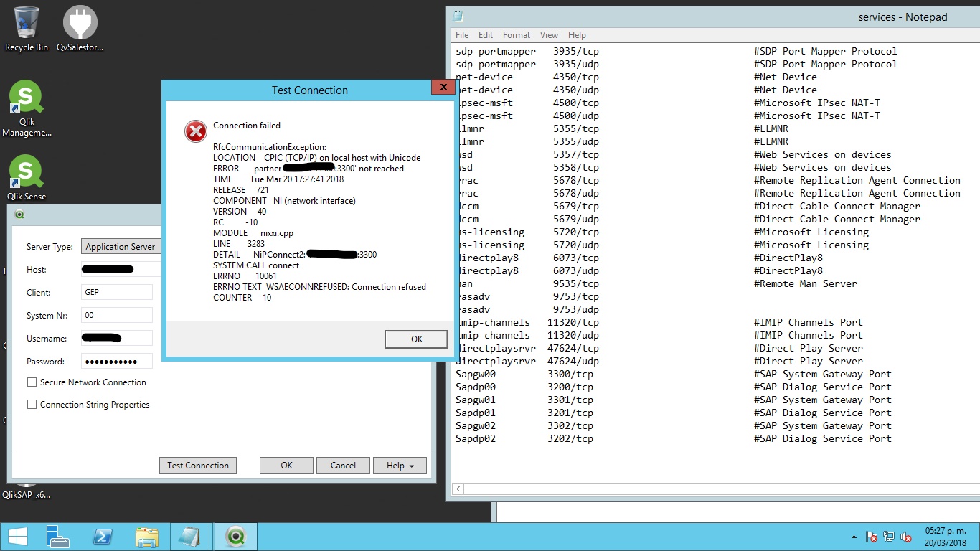Open PowerShell from the taskbar

point(103,537)
